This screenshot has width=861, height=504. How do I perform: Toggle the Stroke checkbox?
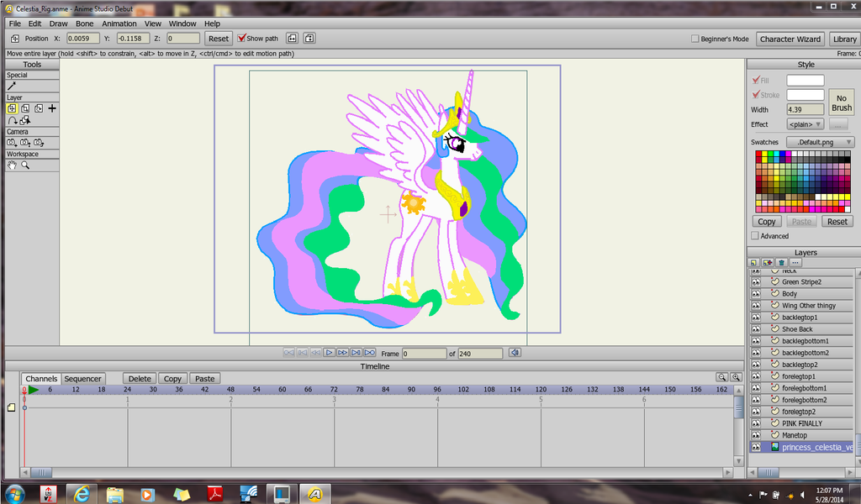point(756,95)
